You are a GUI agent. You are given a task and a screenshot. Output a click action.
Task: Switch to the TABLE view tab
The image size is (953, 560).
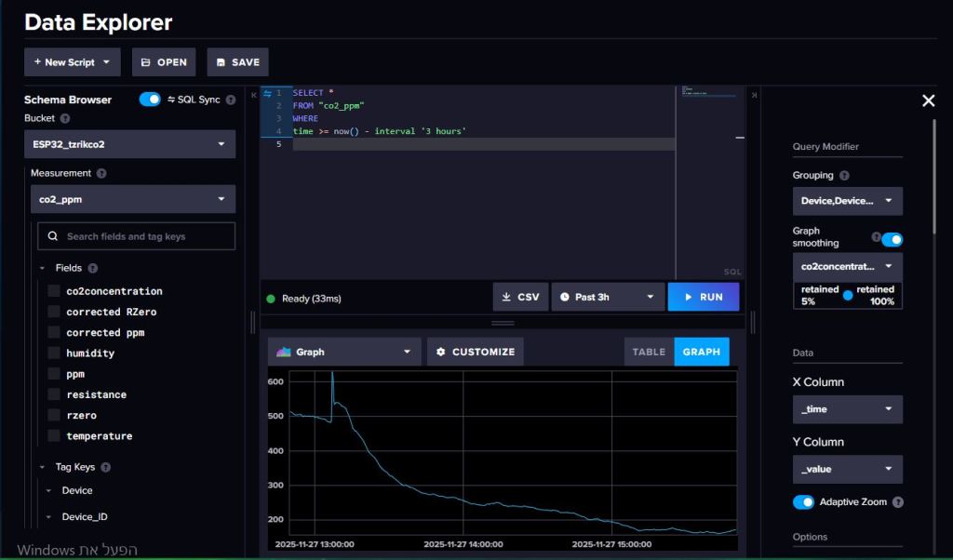pyautogui.click(x=649, y=352)
